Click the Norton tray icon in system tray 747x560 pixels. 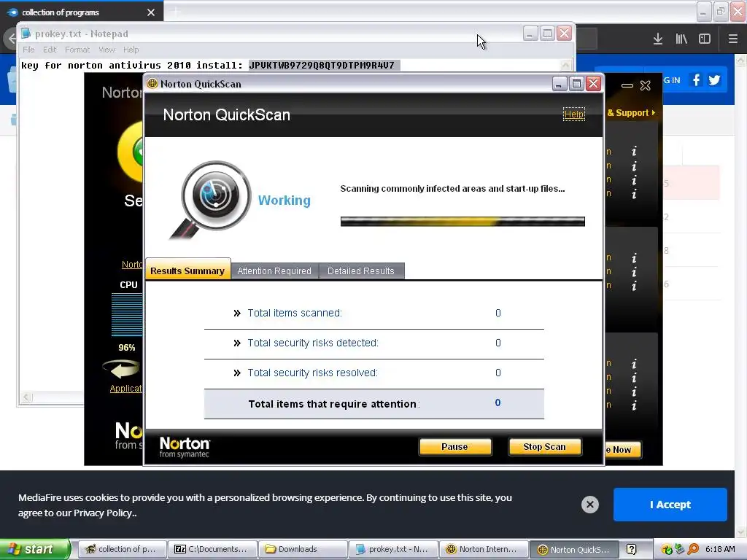tap(667, 550)
